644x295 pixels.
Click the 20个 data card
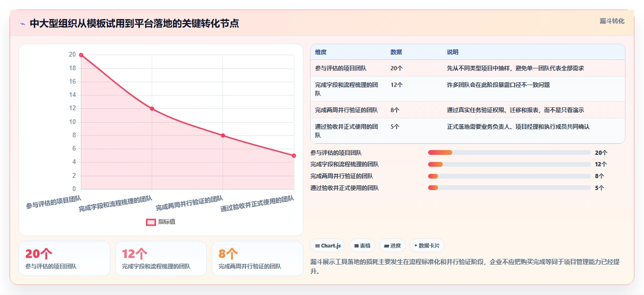click(64, 258)
